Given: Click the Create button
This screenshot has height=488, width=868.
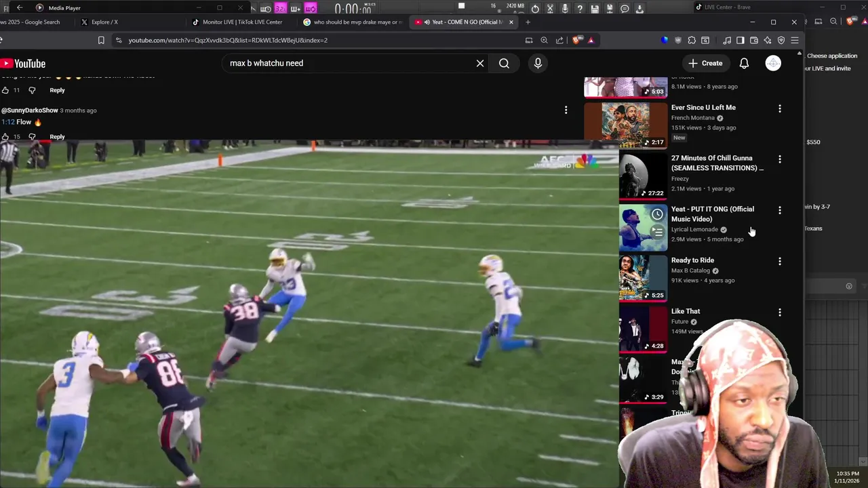Looking at the screenshot, I should click(705, 63).
